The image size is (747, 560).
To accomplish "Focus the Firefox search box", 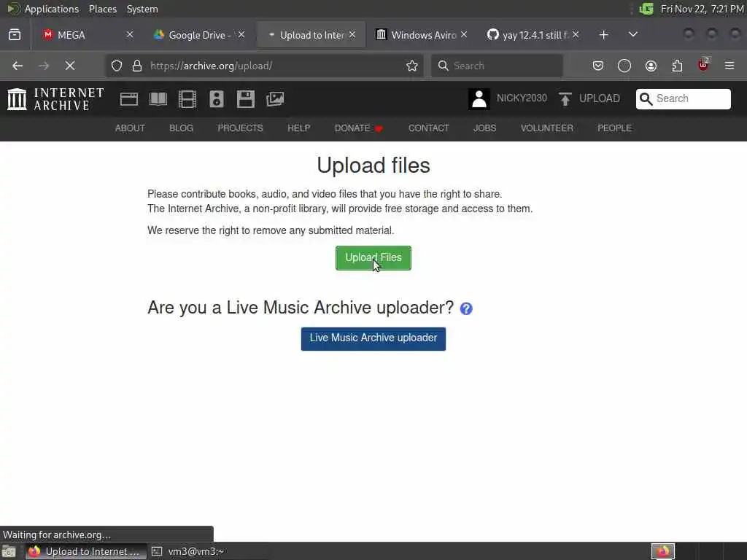I will tap(497, 66).
